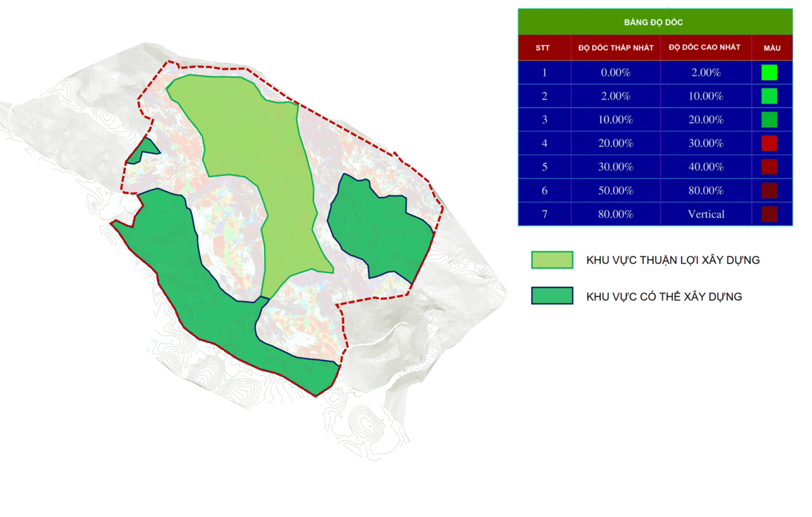
Task: Click STT cell "2" in the slope table
Action: coord(544,96)
